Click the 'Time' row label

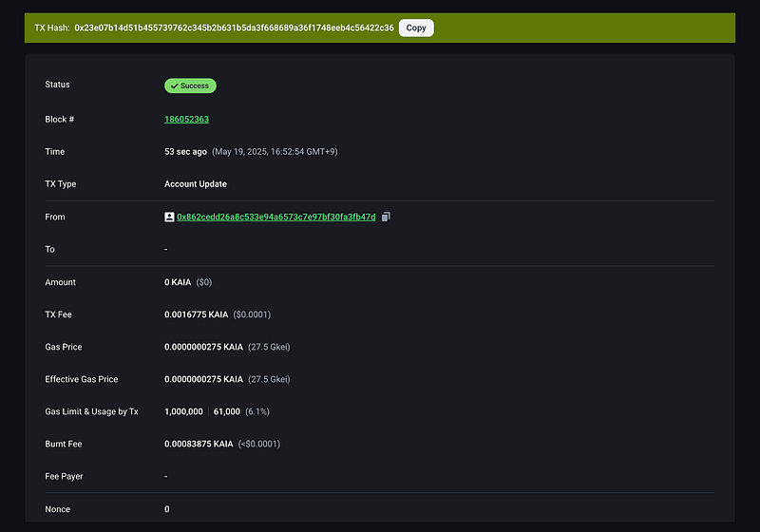click(x=55, y=152)
